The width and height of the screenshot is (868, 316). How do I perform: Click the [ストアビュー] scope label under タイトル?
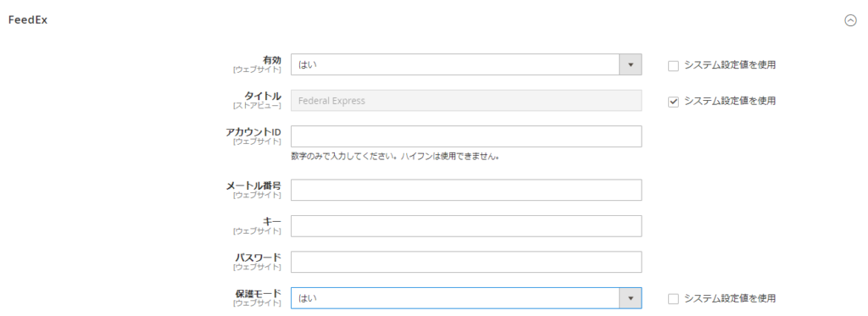[257, 105]
